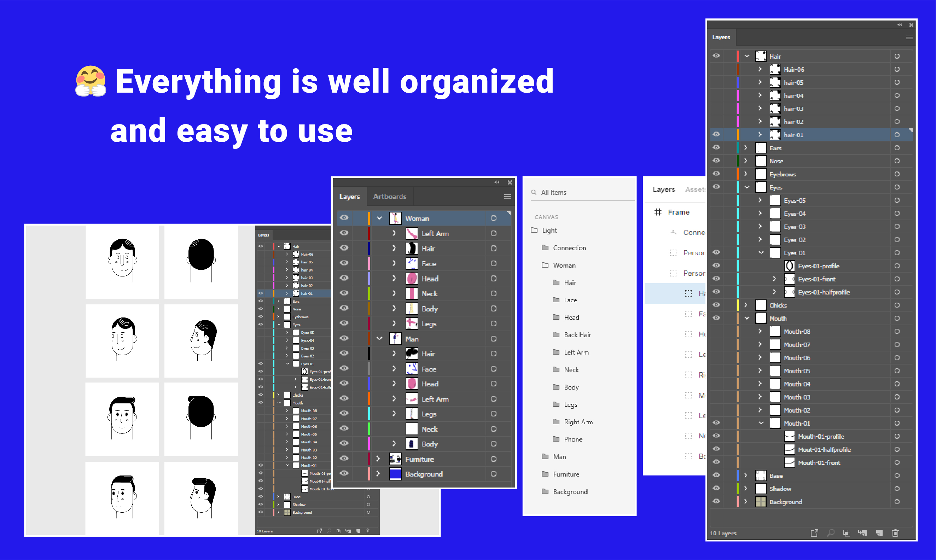
Task: Hide hair-01 layer via eye in large panel
Action: coord(716,134)
